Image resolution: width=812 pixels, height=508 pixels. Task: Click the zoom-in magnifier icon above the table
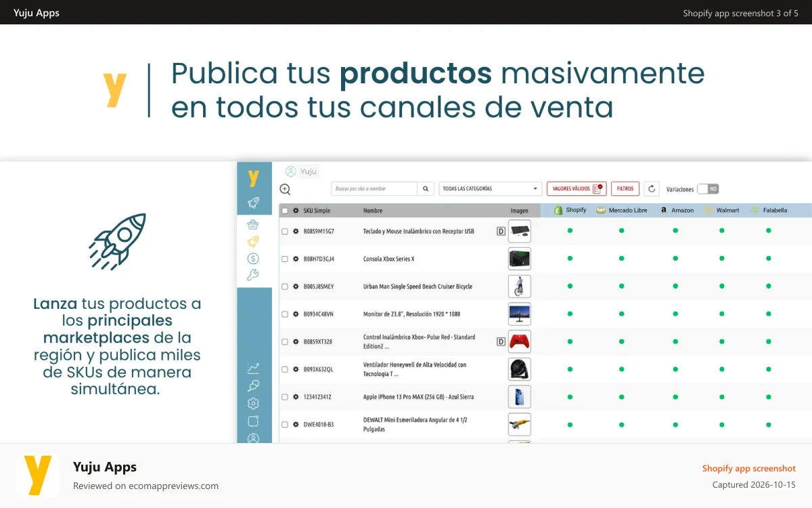click(286, 190)
